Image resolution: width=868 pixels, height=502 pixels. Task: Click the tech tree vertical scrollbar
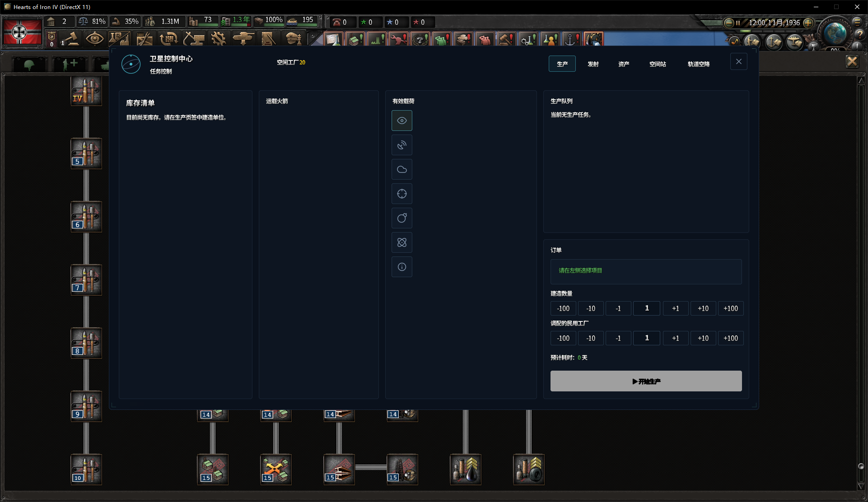[861, 284]
